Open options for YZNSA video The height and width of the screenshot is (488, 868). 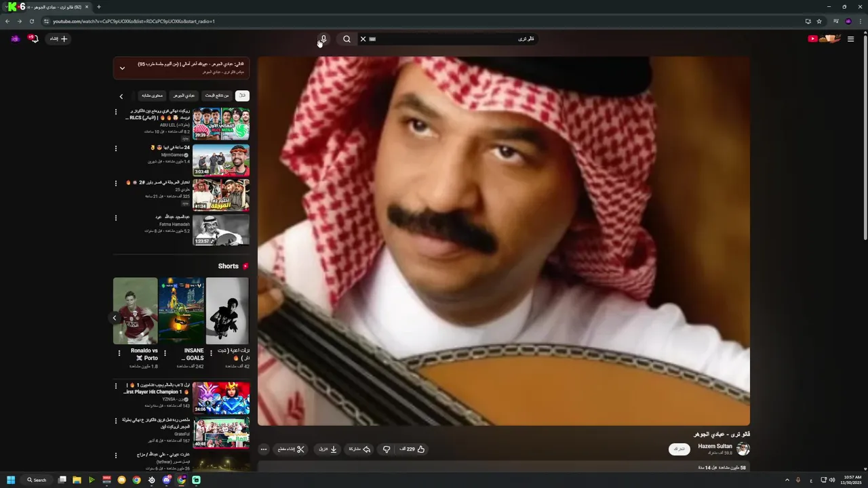(x=115, y=386)
